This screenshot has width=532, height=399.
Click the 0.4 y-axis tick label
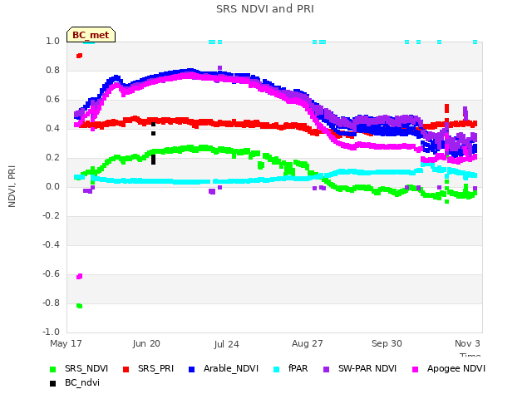(x=53, y=129)
